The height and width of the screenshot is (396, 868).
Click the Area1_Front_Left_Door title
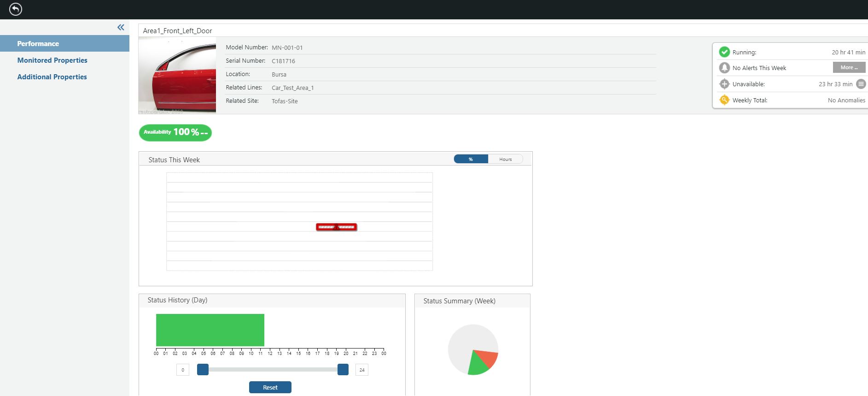click(177, 31)
